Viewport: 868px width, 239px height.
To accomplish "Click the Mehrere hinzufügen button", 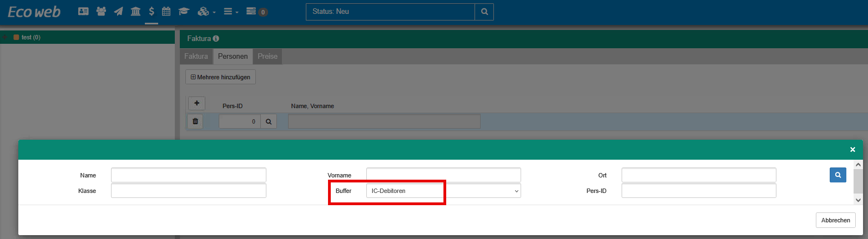I will coord(220,77).
